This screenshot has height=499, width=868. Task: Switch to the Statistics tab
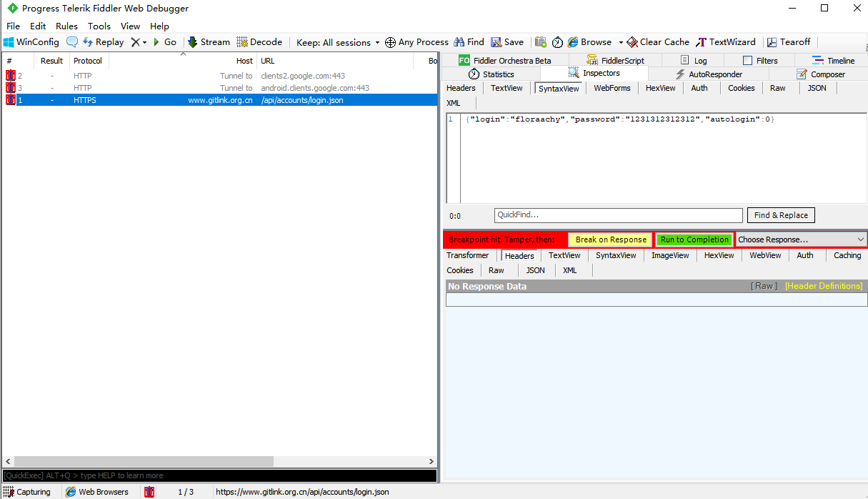(492, 74)
